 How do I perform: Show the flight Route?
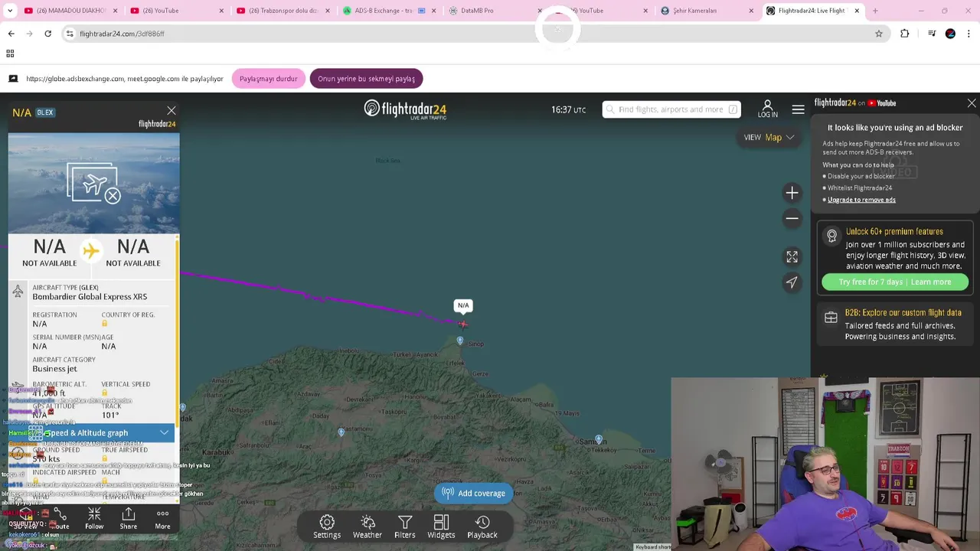tap(60, 518)
